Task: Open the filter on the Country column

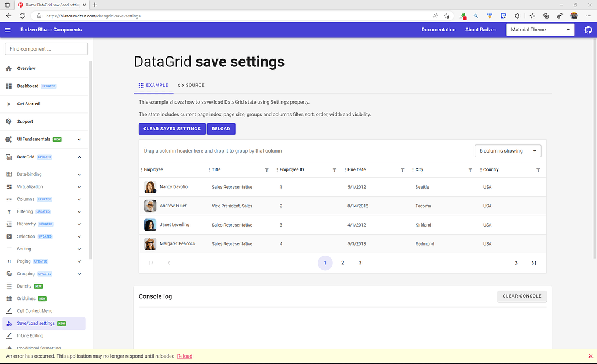Action: 537,169
